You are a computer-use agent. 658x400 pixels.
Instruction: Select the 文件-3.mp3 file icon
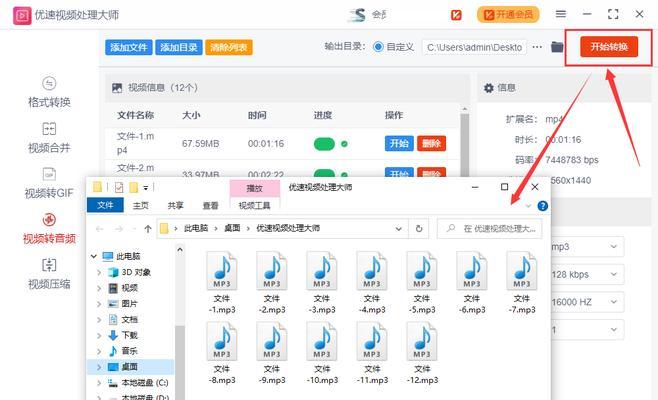coord(322,271)
